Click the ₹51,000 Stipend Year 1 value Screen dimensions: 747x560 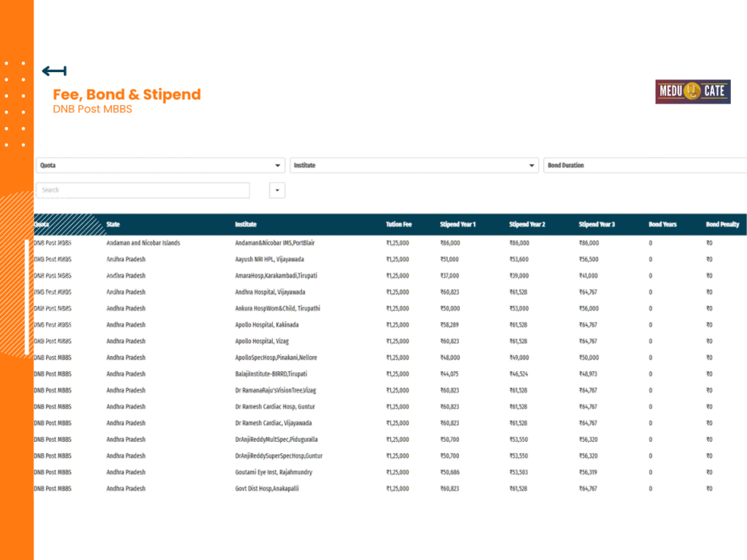tap(449, 259)
